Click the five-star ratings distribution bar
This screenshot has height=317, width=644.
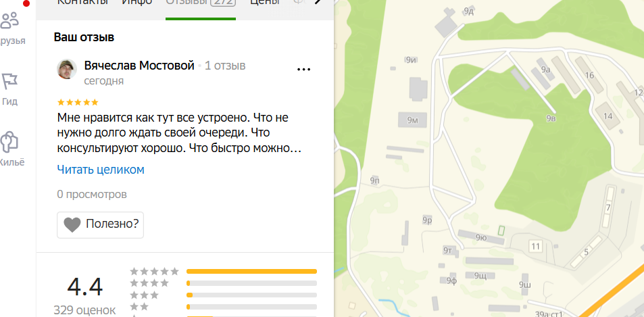click(252, 272)
